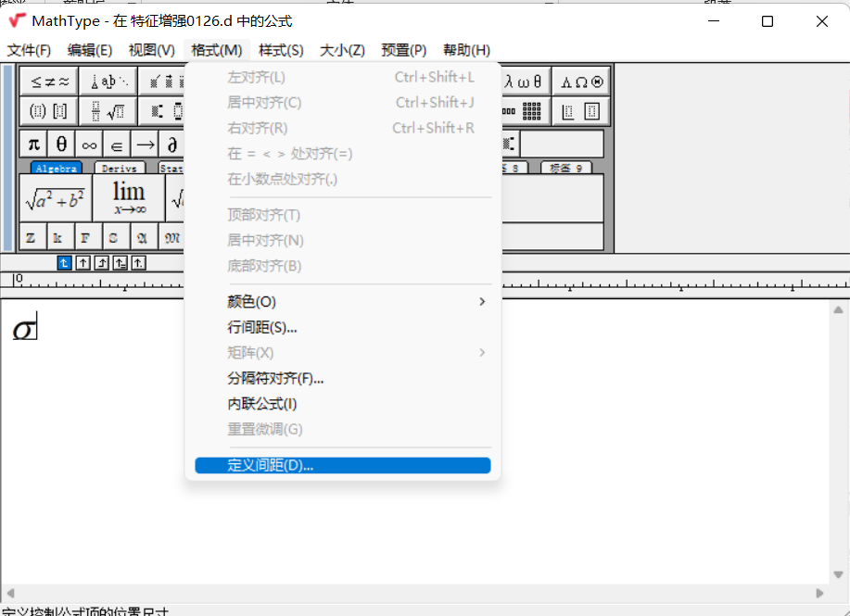Click the sigma in the equation area

23,329
